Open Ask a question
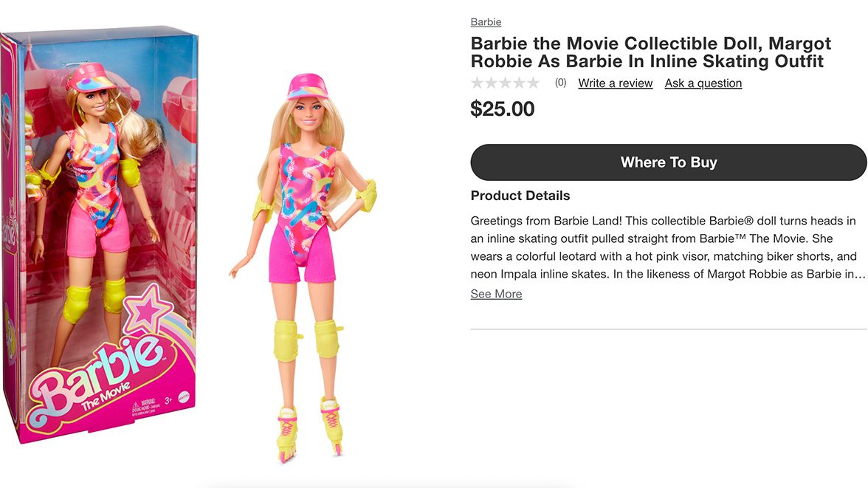 [703, 83]
